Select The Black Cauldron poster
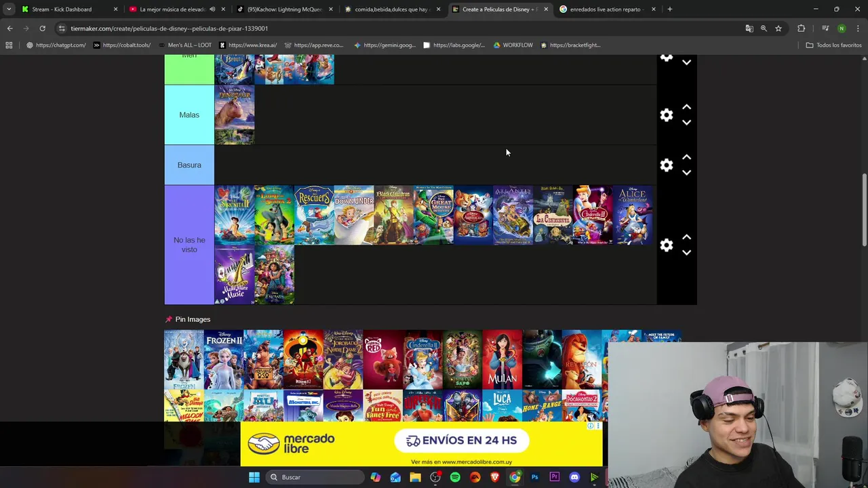Image resolution: width=868 pixels, height=488 pixels. pyautogui.click(x=393, y=215)
